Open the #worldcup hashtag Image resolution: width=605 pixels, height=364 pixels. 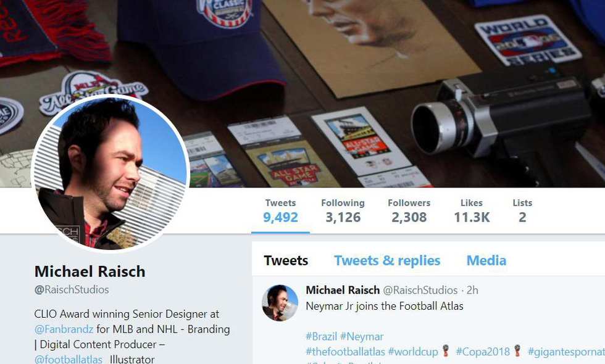click(x=413, y=352)
